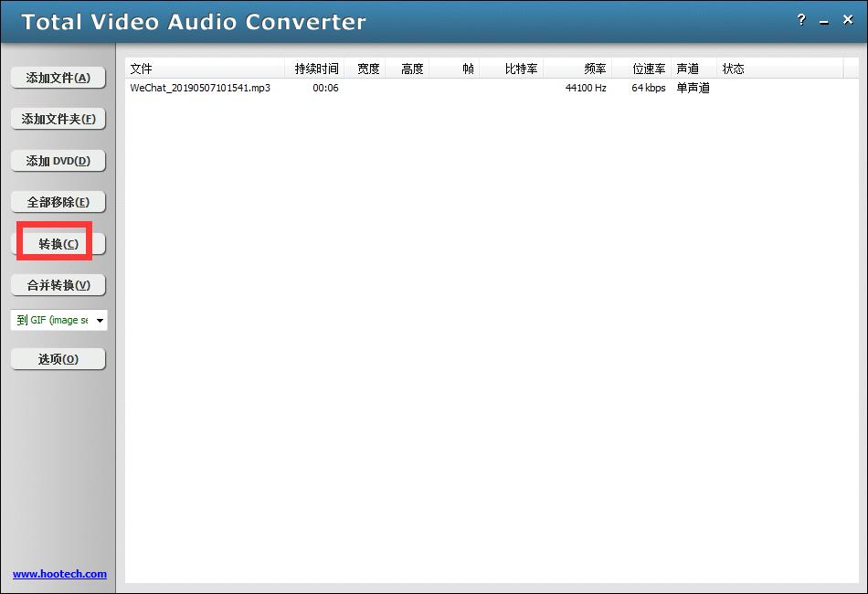Open the Help via question mark icon
This screenshot has width=868, height=594.
[x=801, y=20]
